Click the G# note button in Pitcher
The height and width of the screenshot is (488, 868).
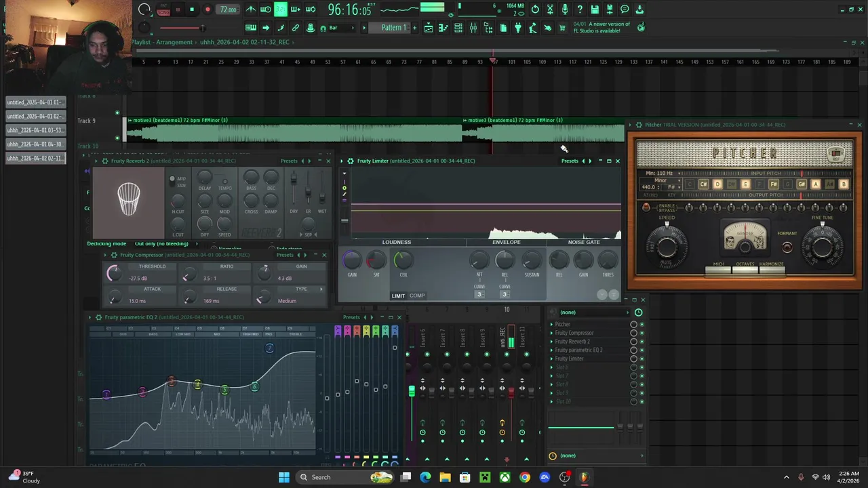click(x=802, y=184)
